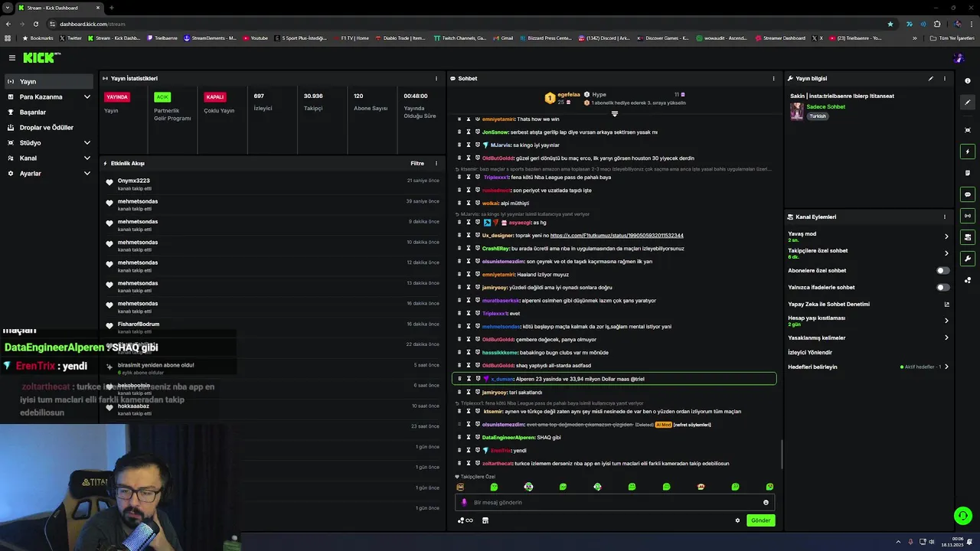Open chat settings gear beside Gönder
Image resolution: width=980 pixels, height=551 pixels.
click(x=738, y=520)
